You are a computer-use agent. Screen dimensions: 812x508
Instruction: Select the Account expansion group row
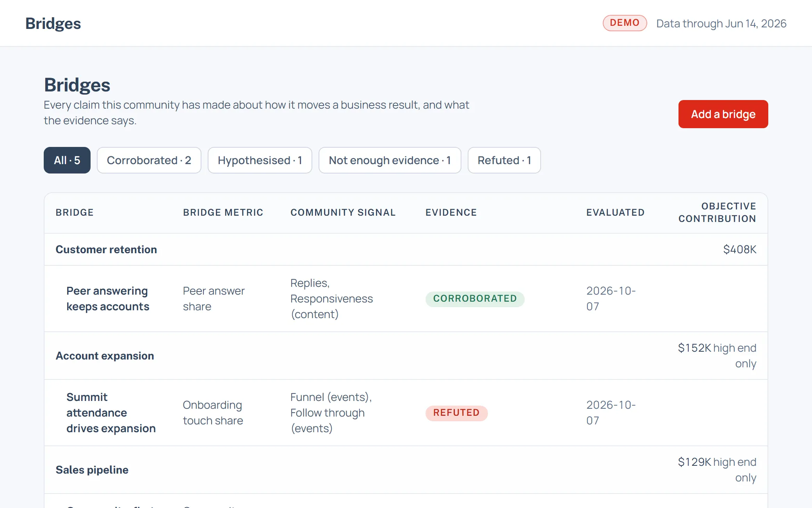click(406, 356)
